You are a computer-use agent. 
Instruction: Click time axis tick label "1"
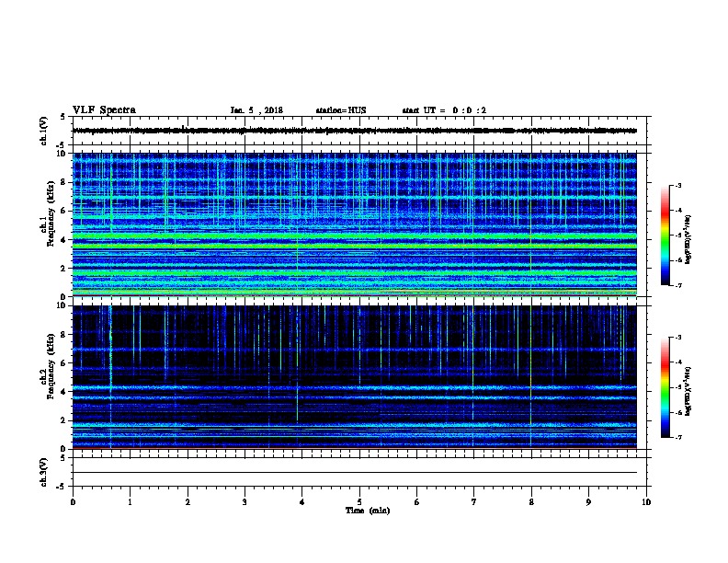click(x=130, y=501)
